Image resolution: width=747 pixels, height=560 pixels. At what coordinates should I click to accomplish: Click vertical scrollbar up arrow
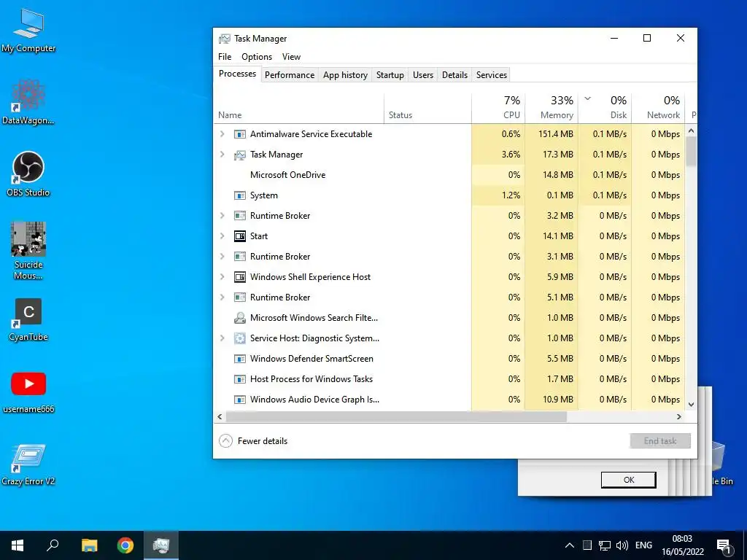[x=691, y=131]
